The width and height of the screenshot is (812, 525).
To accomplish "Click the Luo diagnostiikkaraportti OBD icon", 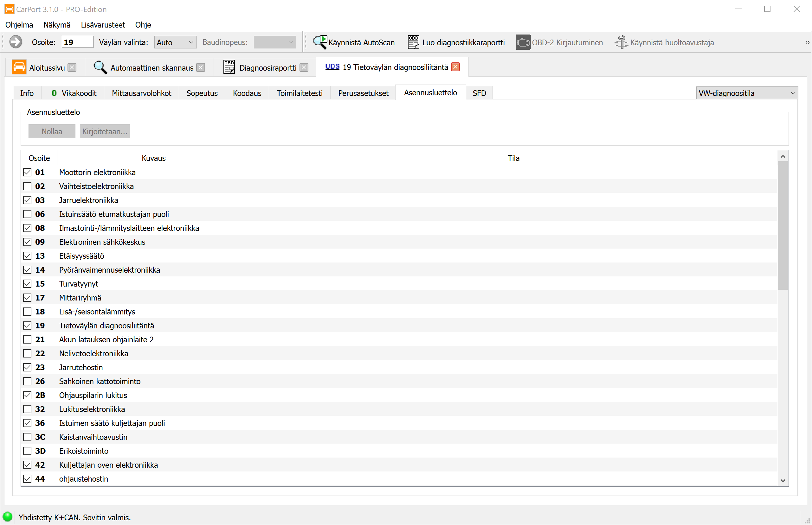I will [x=413, y=42].
